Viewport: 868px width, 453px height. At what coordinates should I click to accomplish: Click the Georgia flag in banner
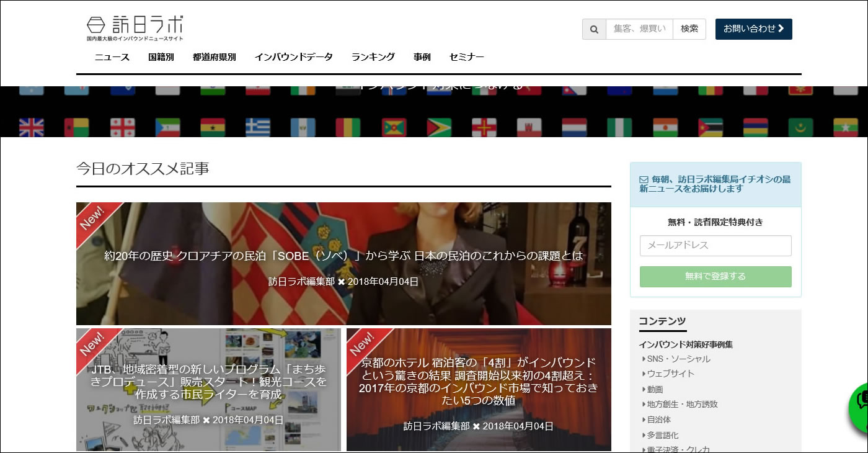tap(122, 127)
